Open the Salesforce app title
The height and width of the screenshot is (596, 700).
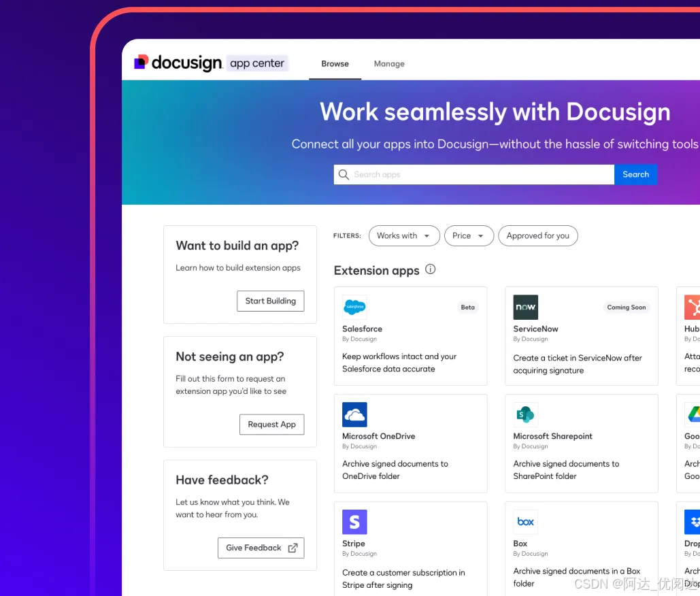(362, 329)
